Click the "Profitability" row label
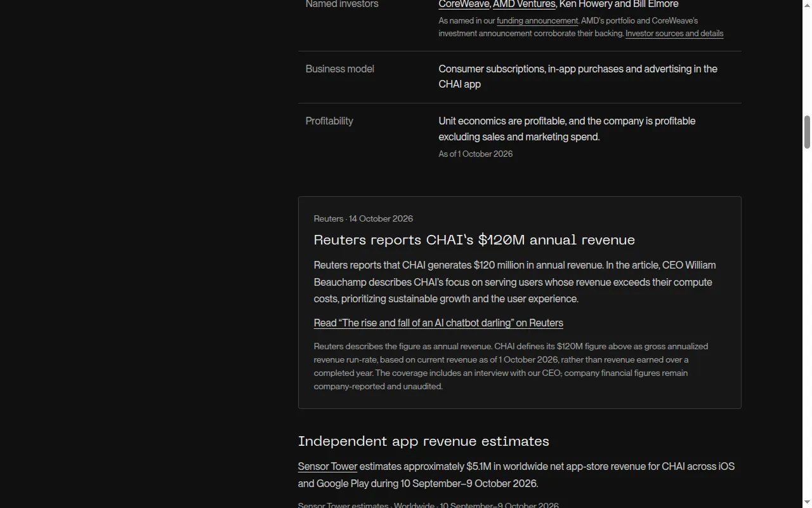Screen dimensions: 812x508 (329, 121)
